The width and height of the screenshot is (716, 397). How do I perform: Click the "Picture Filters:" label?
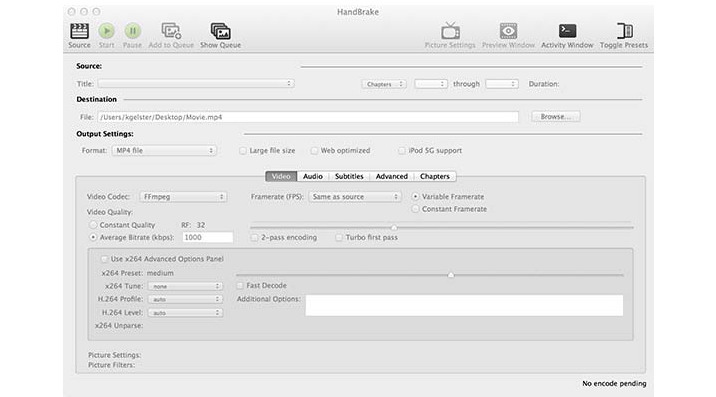point(111,365)
